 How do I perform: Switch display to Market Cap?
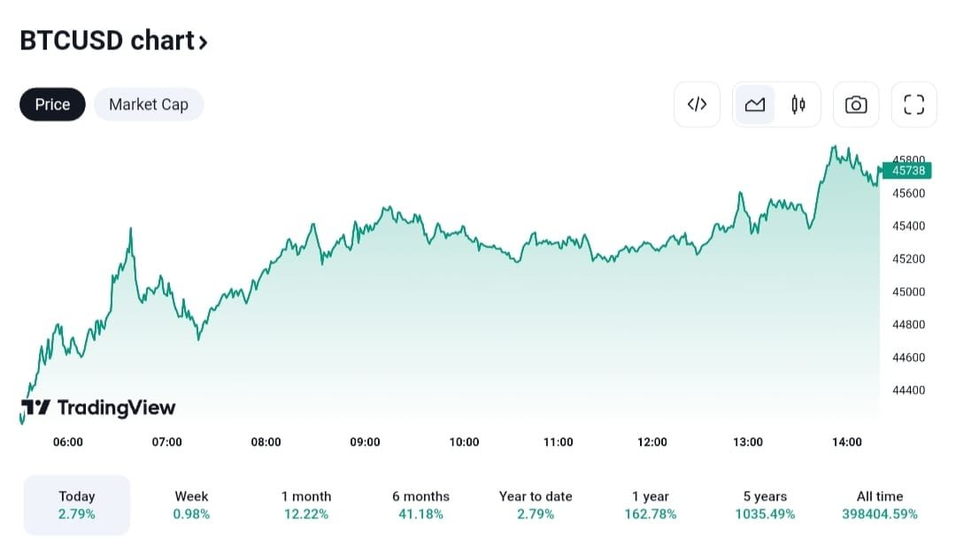tap(148, 104)
